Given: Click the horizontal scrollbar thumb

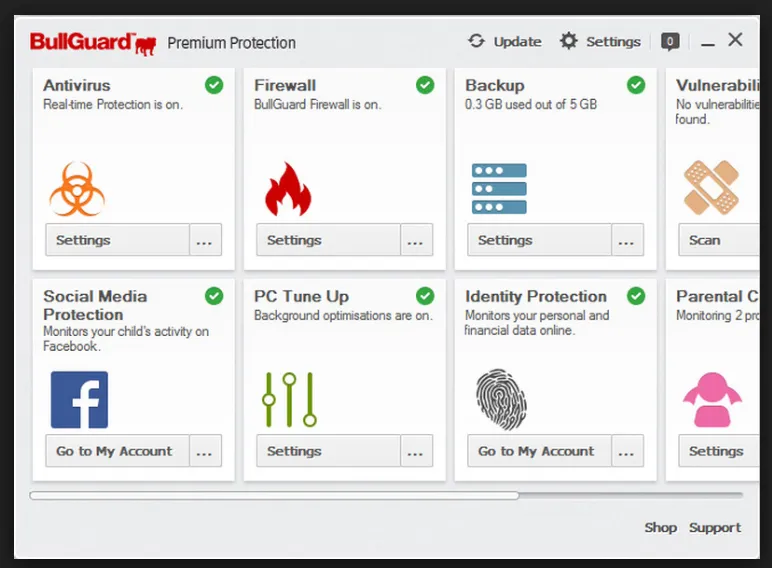Looking at the screenshot, I should pyautogui.click(x=274, y=495).
